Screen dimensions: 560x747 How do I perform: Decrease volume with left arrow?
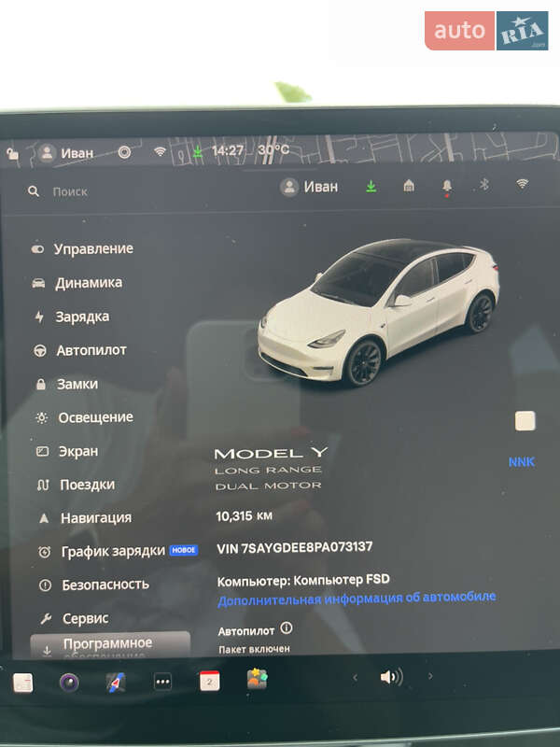point(355,677)
